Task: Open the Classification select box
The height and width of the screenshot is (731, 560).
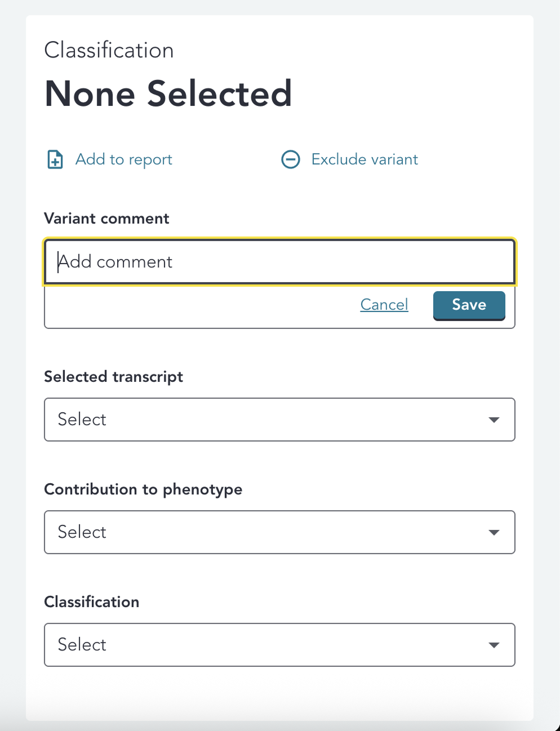Action: pos(270,645)
